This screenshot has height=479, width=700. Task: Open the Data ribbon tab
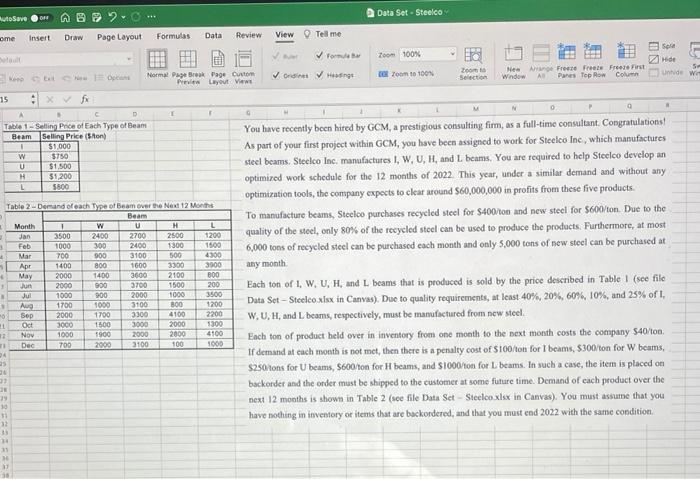pyautogui.click(x=213, y=35)
